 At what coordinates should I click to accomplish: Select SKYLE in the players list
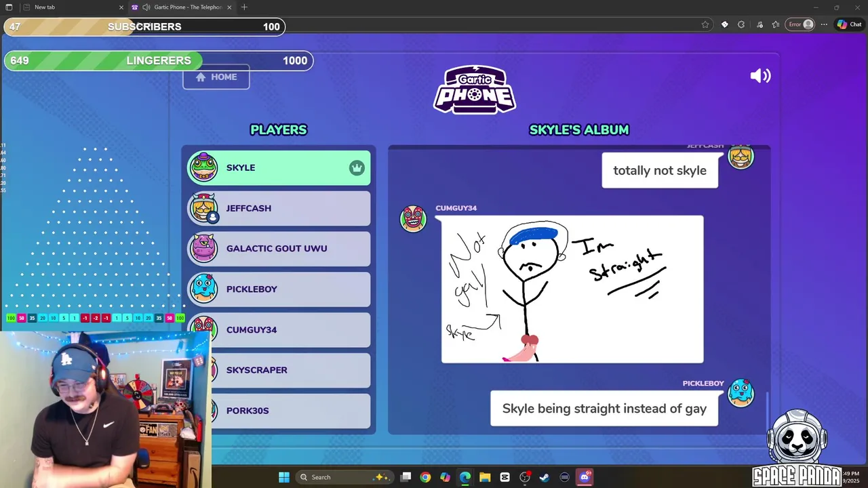pos(279,167)
